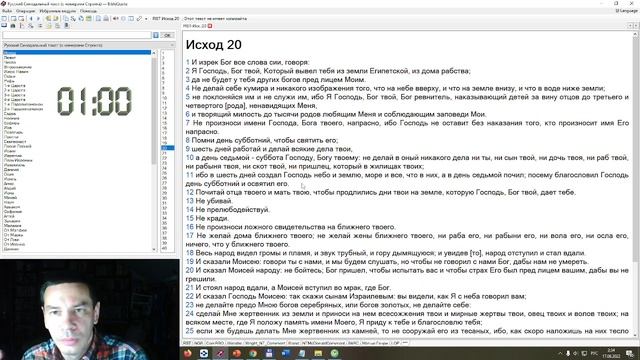Click verse number 17 link in text
The image size is (640, 360).
point(190,236)
